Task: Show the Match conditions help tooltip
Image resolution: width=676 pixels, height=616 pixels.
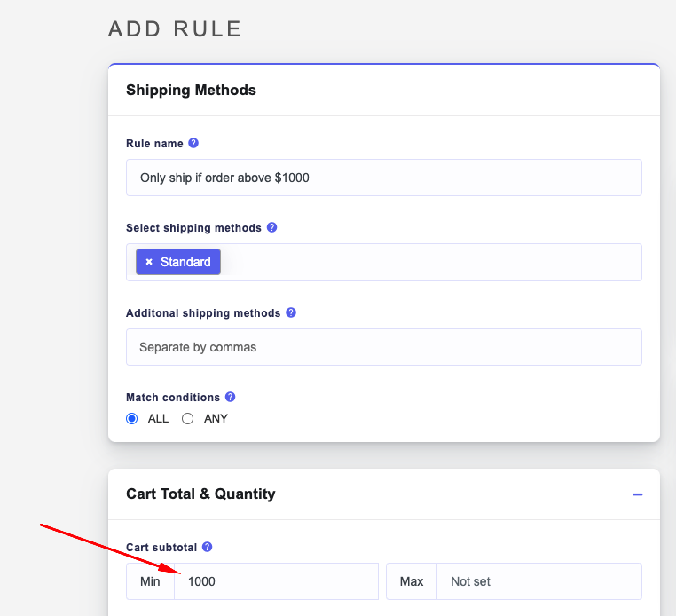Action: 230,397
